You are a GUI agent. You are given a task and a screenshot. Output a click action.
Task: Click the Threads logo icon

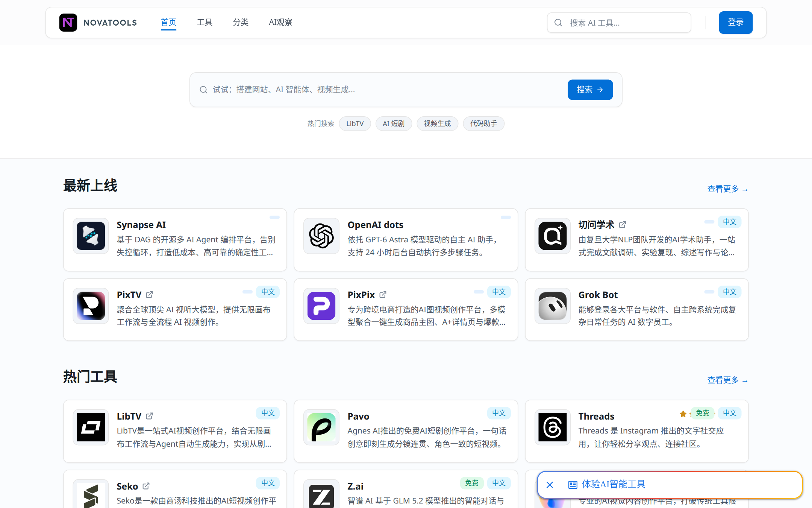click(552, 427)
